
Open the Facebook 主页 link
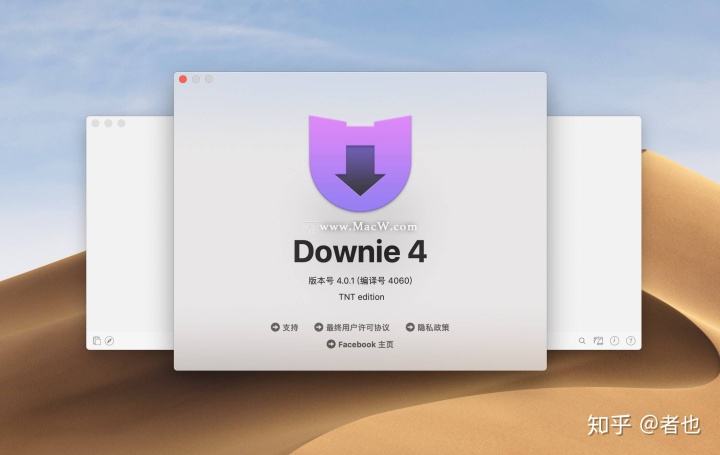[x=360, y=344]
